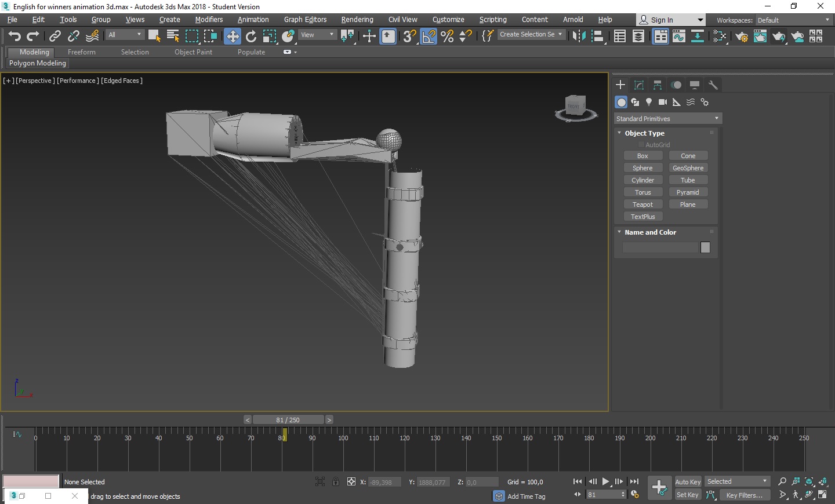
Task: Activate the Orbit viewport navigation tool
Action: pyautogui.click(x=809, y=495)
